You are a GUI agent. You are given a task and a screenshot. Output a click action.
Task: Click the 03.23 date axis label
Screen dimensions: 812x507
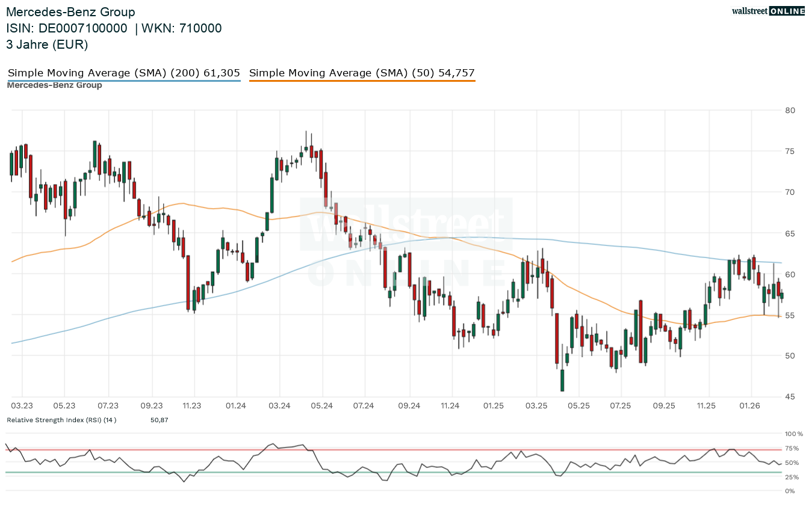[22, 406]
